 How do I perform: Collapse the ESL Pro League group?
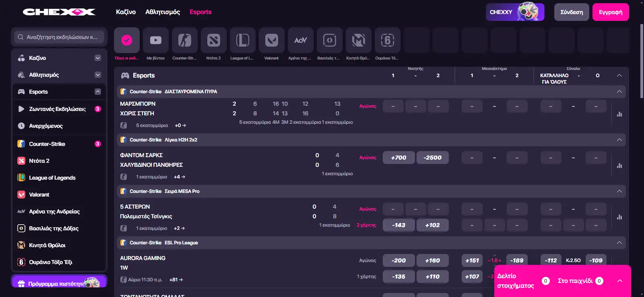619,243
